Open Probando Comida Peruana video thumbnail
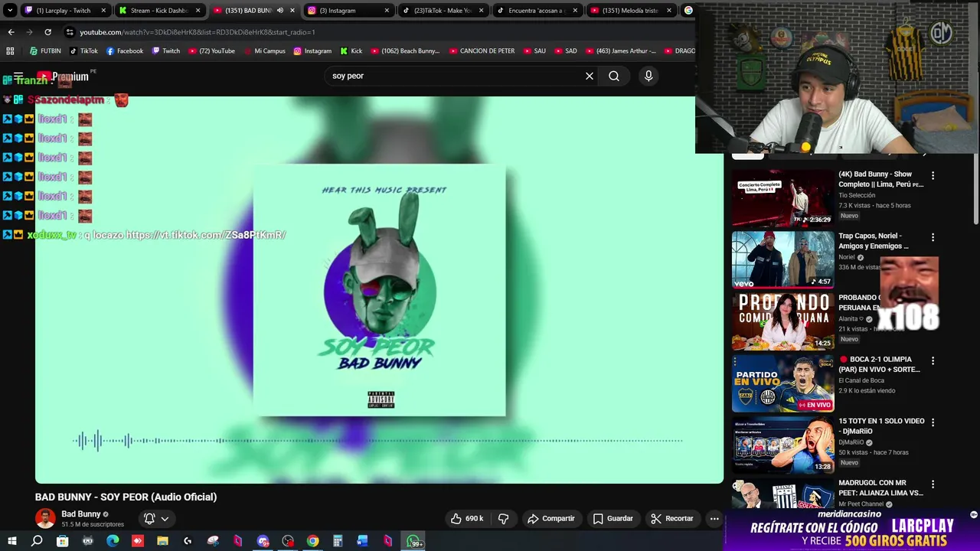Image resolution: width=980 pixels, height=551 pixels. pyautogui.click(x=782, y=321)
